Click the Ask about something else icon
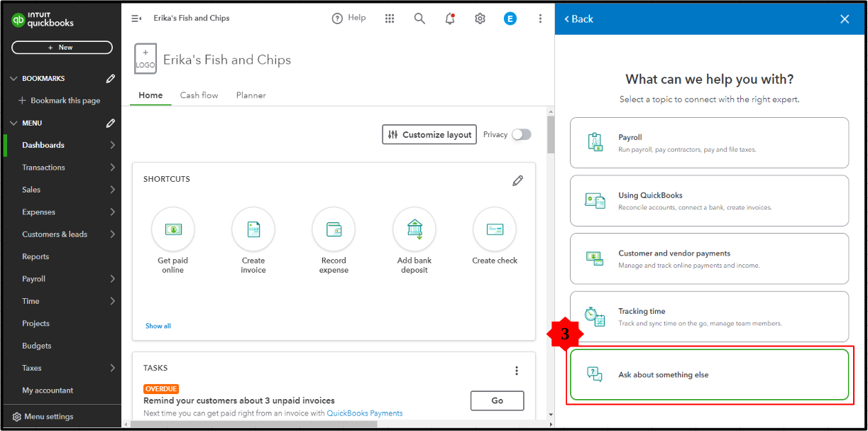Screen dimensions: 868x431 tap(595, 374)
